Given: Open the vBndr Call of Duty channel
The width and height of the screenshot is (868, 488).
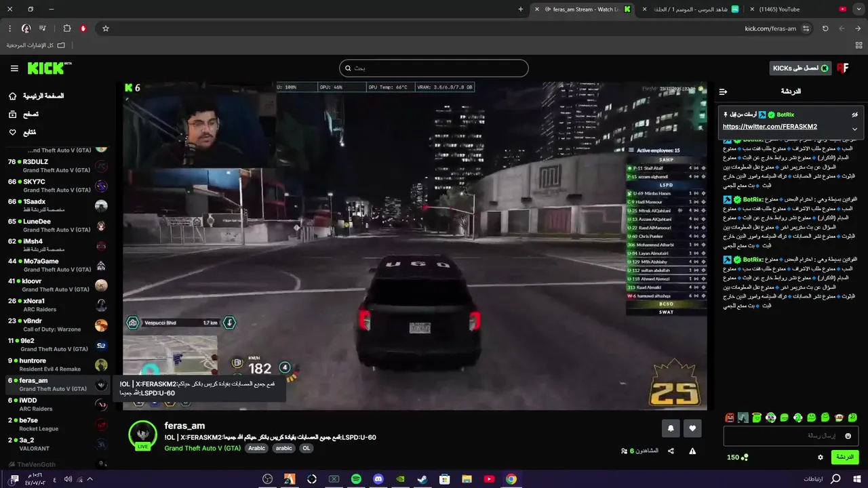Looking at the screenshot, I should click(57, 325).
